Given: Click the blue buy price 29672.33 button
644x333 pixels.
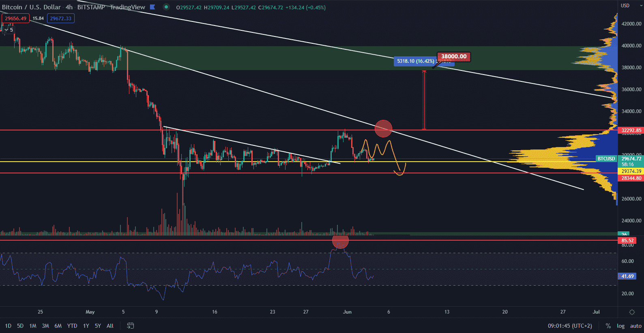Looking at the screenshot, I should coord(60,18).
